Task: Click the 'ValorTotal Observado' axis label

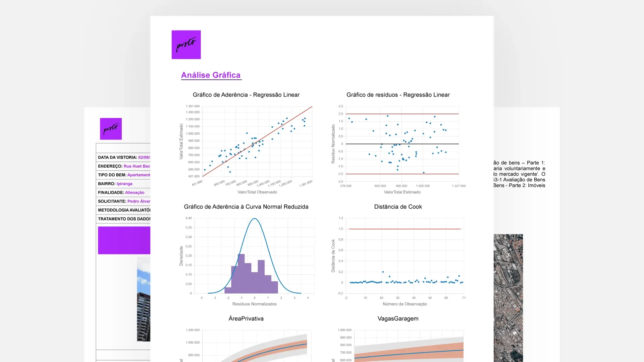Action: pos(257,192)
